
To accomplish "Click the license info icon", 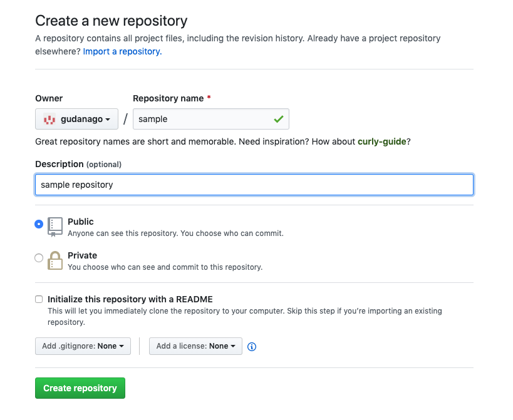I will click(x=252, y=346).
